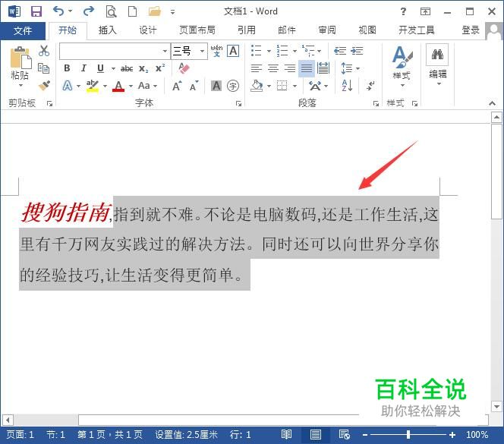Open the bullets list dropdown arrow
Viewport: 504px width, 444px height.
[269, 51]
